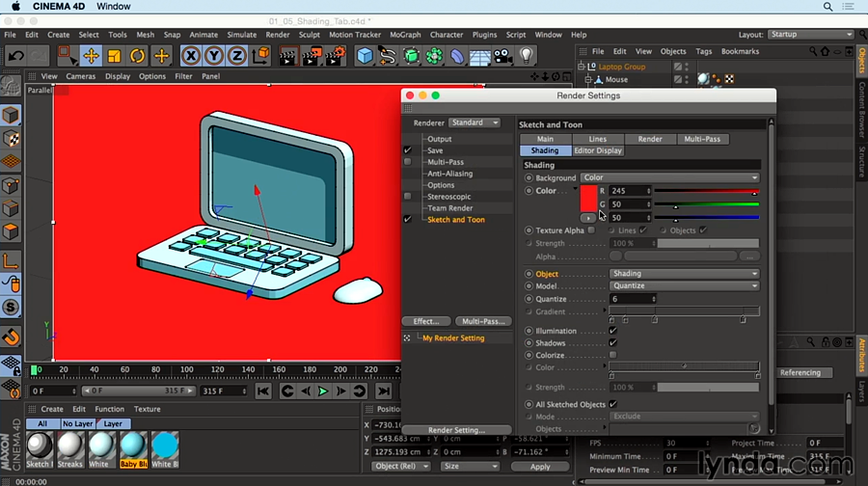Add a Cube primitive from toolbar
Viewport: 868px width, 486px height.
[365, 56]
